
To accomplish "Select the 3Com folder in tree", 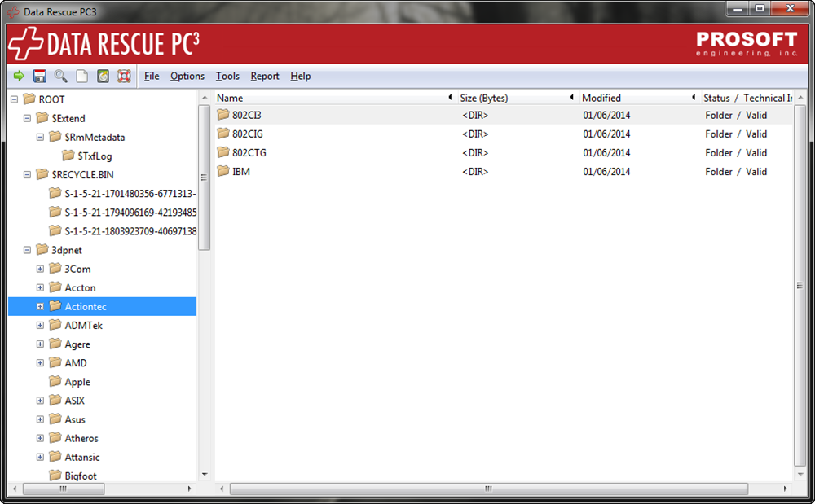I will tap(70, 269).
